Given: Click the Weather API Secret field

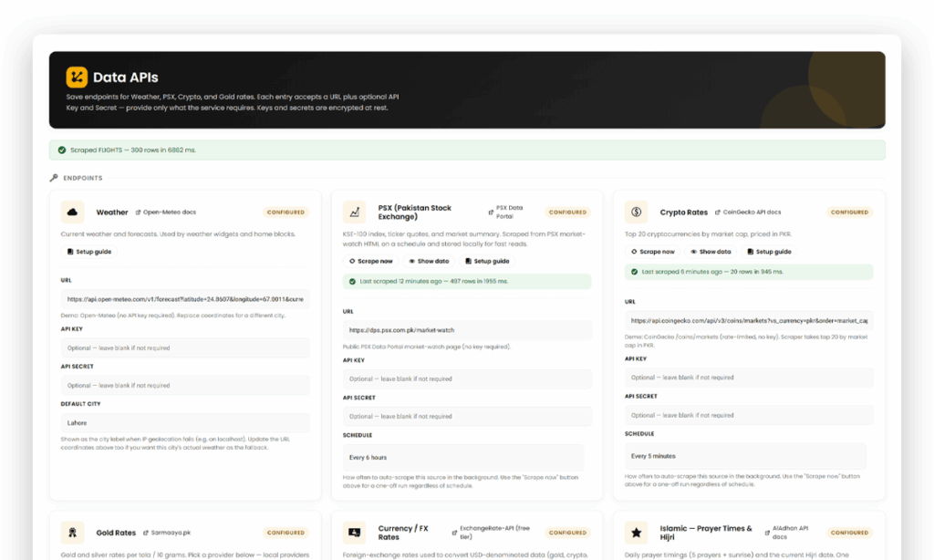Looking at the screenshot, I should click(185, 386).
